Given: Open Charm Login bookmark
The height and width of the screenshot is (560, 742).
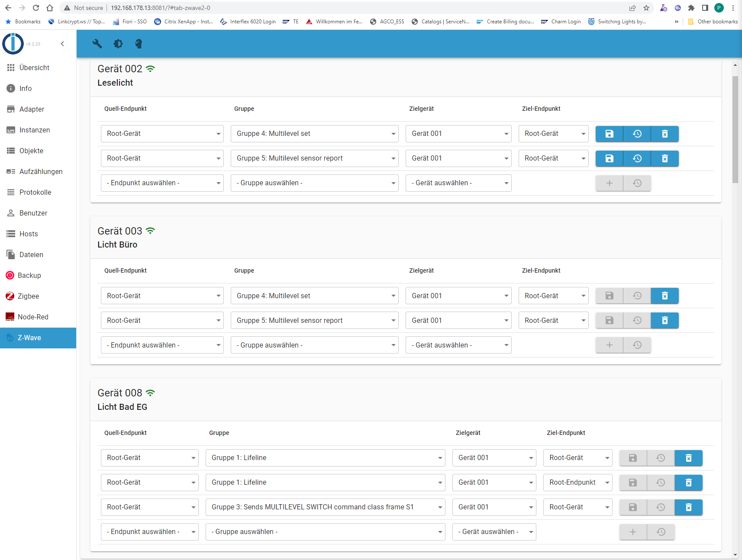Looking at the screenshot, I should click(x=561, y=22).
